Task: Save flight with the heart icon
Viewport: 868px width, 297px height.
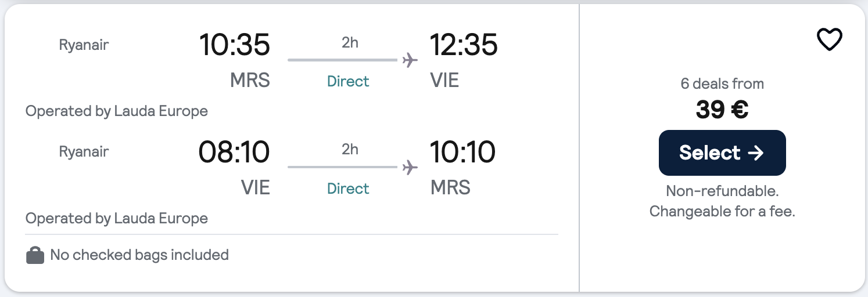Action: [829, 39]
